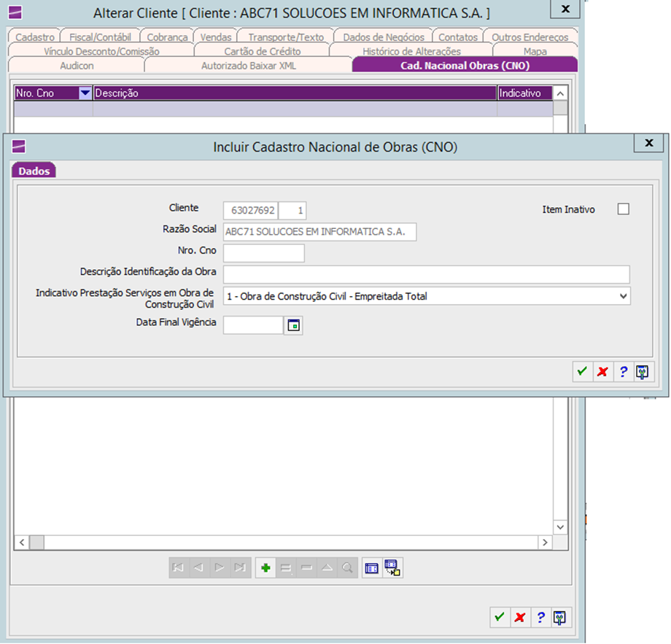The image size is (671, 644).
Task: Open help in the CNO dialog
Action: [624, 371]
